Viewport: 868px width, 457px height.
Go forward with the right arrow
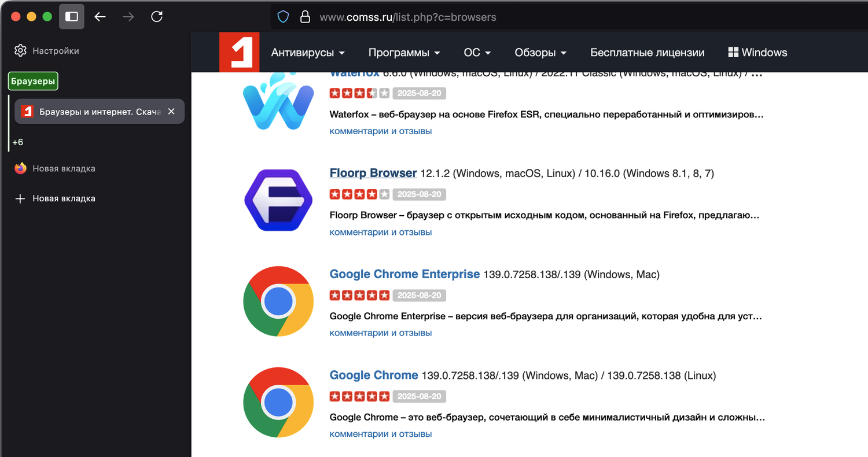coord(128,17)
